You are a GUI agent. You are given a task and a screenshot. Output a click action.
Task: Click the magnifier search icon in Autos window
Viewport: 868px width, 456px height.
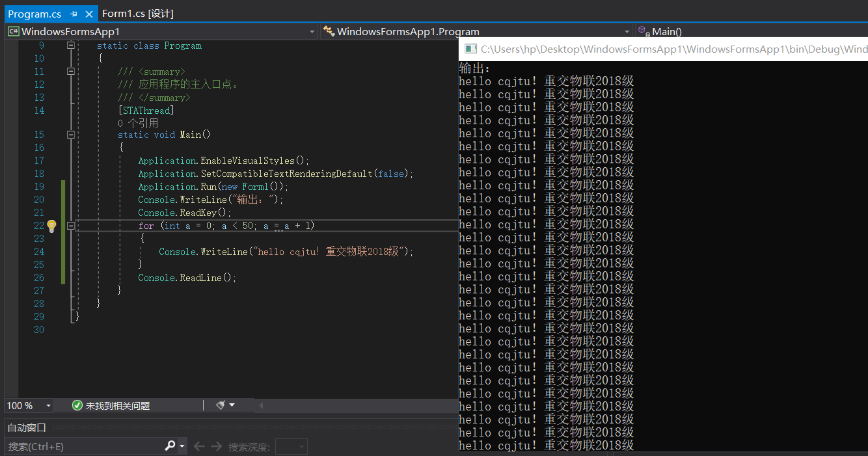170,446
